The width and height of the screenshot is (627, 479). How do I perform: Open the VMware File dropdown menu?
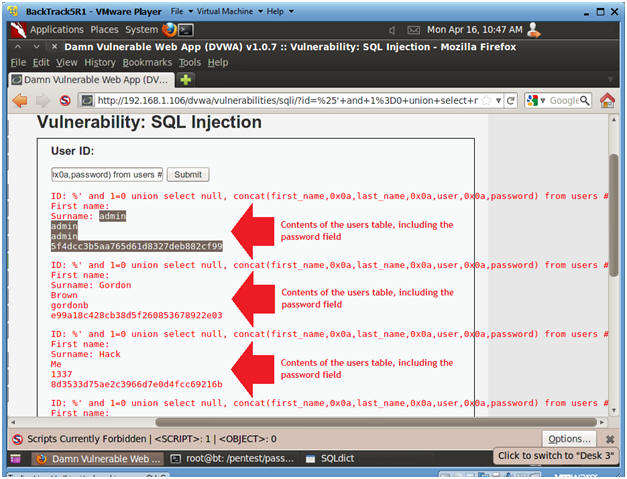click(182, 11)
